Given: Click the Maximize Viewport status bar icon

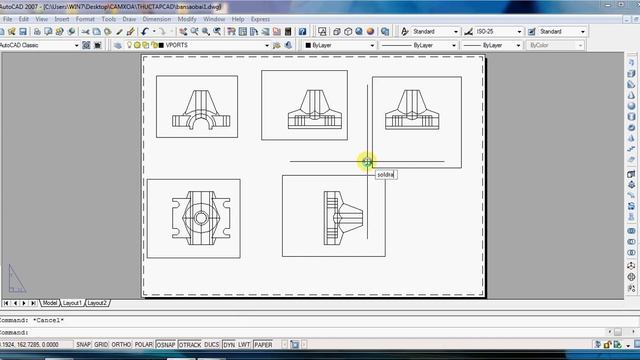Looking at the screenshot, I should pos(294,345).
